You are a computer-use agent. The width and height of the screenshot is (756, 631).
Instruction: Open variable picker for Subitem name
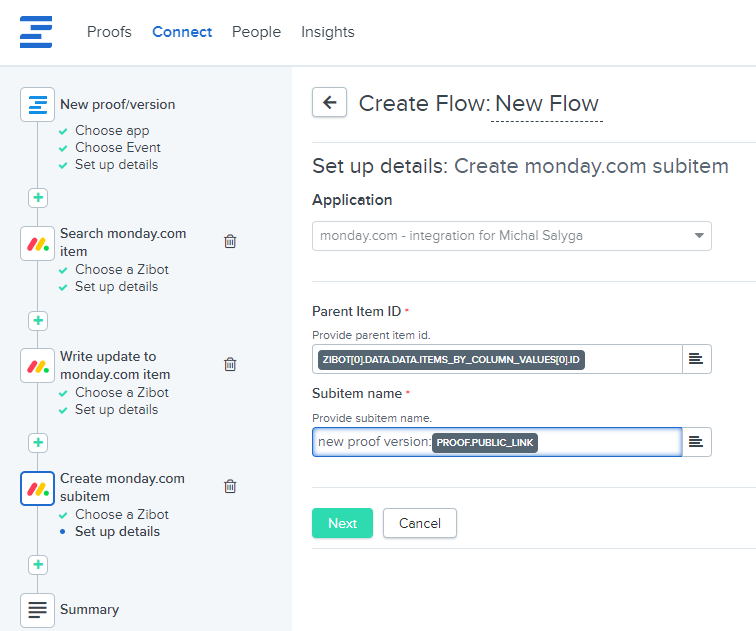click(x=696, y=442)
